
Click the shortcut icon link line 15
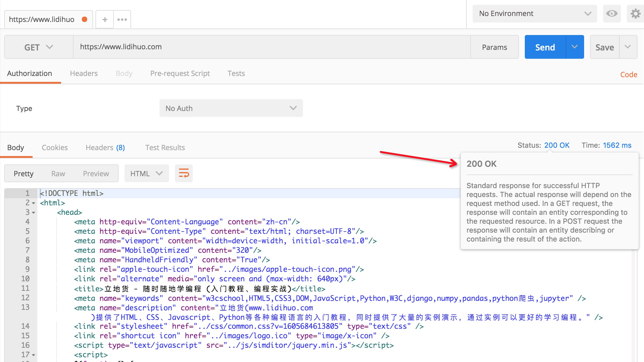(232, 336)
